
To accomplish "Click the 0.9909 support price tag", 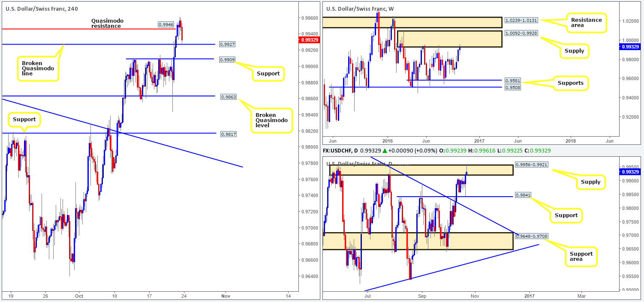I will pos(227,60).
